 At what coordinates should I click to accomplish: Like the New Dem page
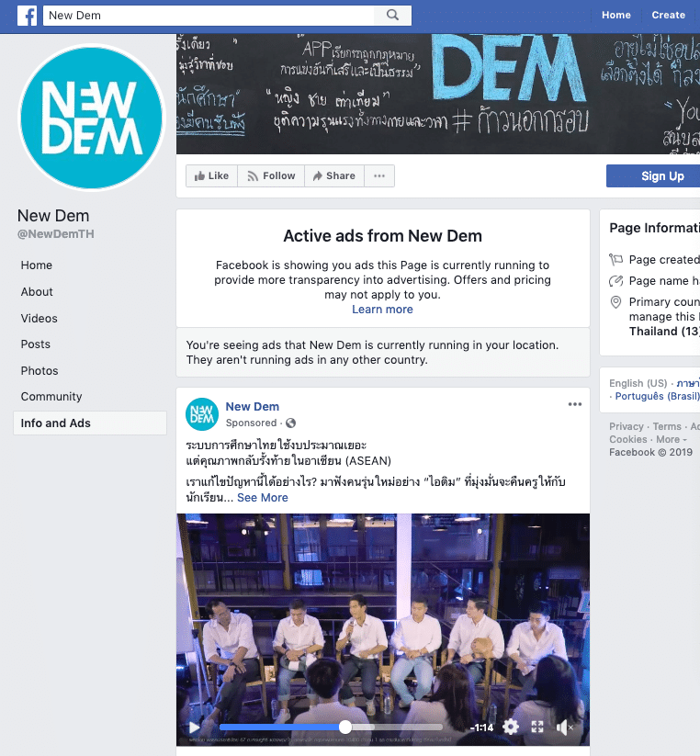211,176
